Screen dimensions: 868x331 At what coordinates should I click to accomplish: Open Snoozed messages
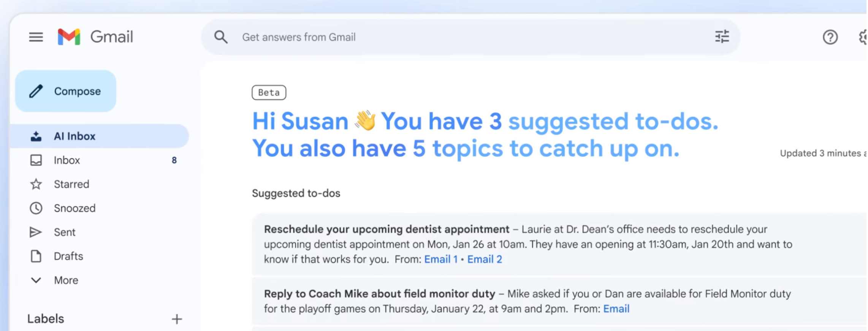tap(99, 208)
